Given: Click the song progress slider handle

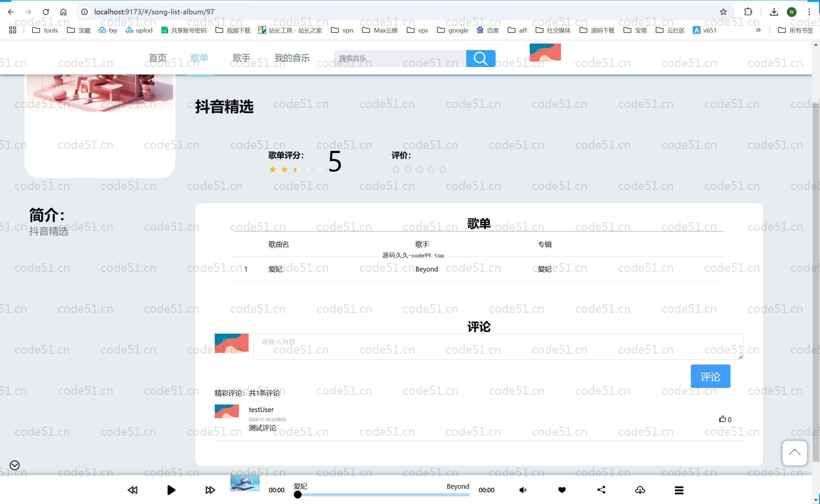Looking at the screenshot, I should tap(298, 495).
